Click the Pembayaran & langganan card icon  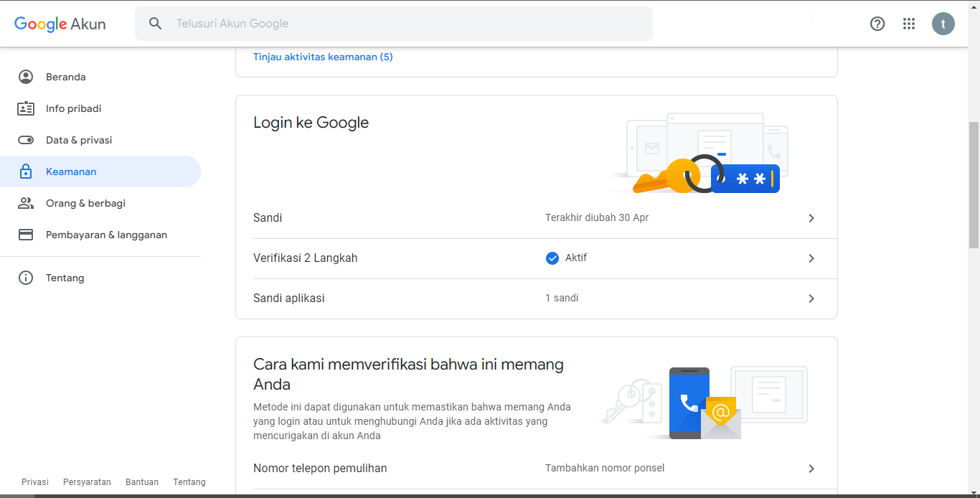point(26,235)
